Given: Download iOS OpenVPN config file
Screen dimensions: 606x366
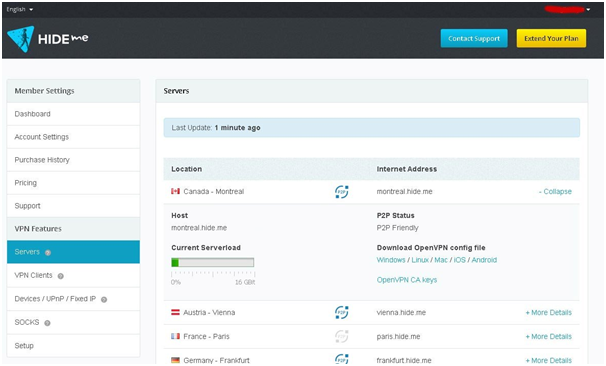Looking at the screenshot, I should [x=460, y=260].
